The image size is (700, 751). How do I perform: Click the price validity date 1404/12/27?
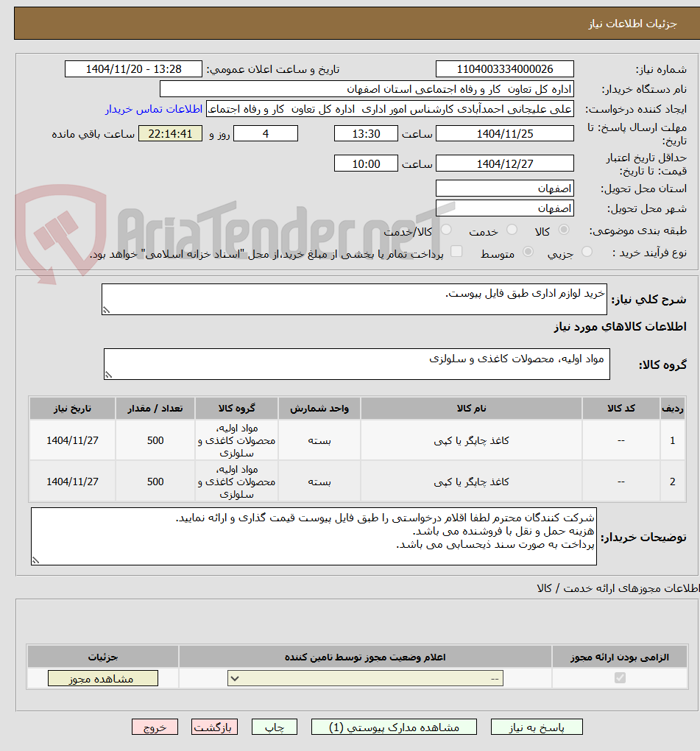(x=505, y=163)
